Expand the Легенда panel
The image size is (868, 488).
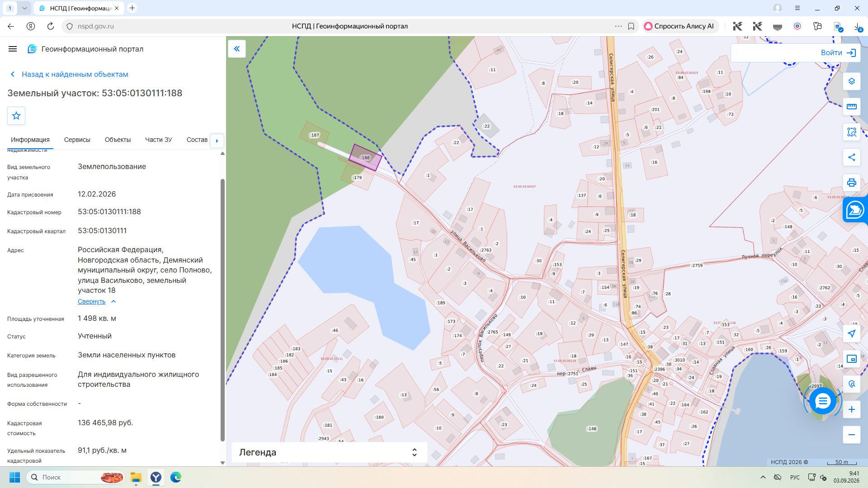tap(329, 452)
